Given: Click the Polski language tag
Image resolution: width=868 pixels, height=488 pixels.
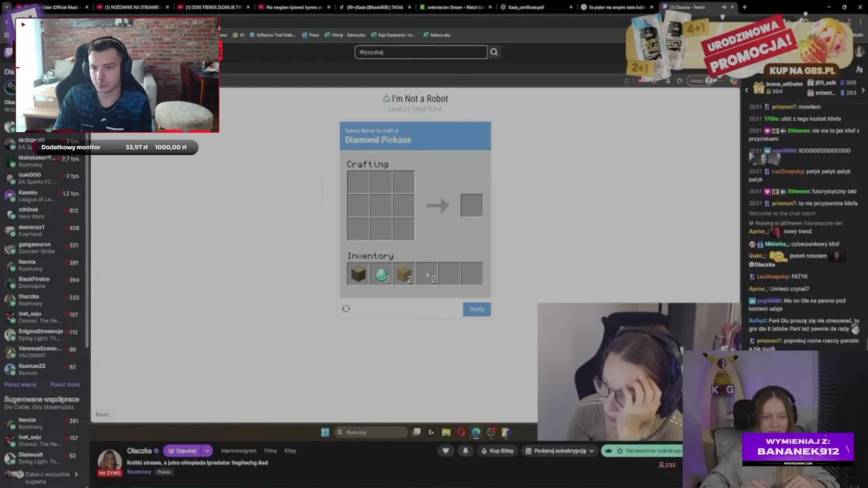Looking at the screenshot, I should pos(164,472).
